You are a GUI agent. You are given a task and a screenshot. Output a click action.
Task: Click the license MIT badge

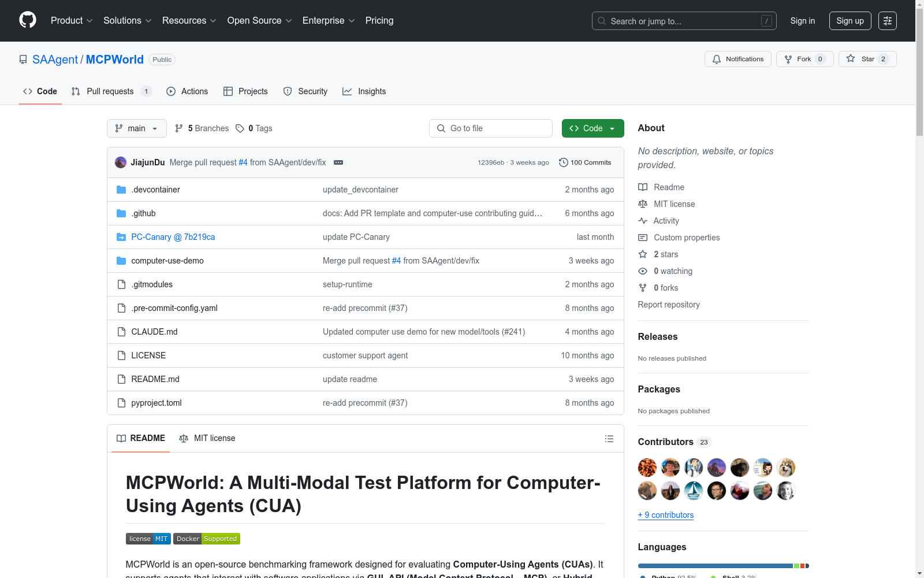[x=148, y=539]
